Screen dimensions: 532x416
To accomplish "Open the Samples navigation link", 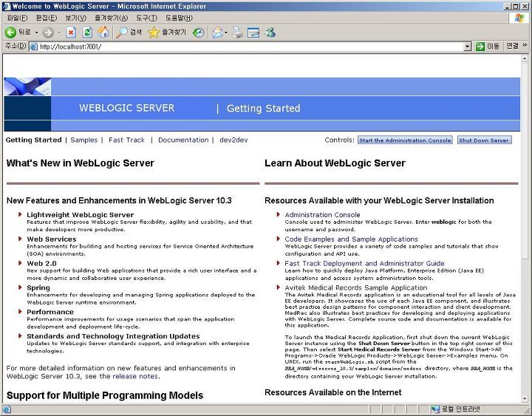I will click(83, 140).
